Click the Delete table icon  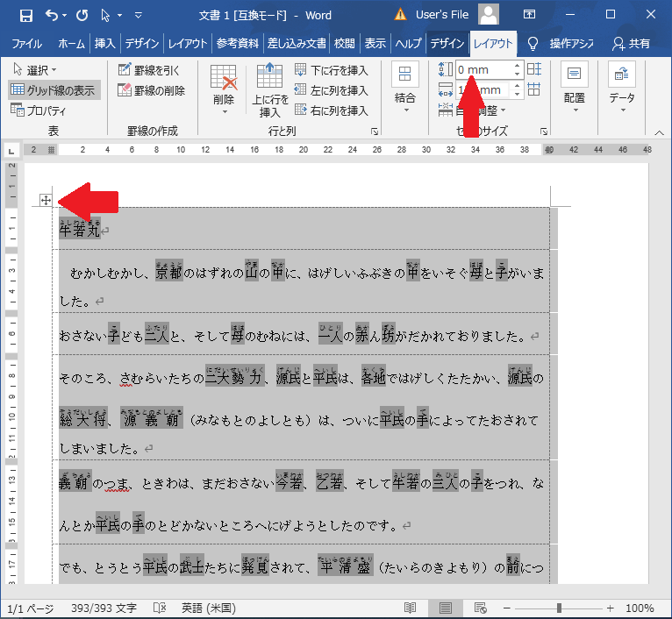[224, 89]
